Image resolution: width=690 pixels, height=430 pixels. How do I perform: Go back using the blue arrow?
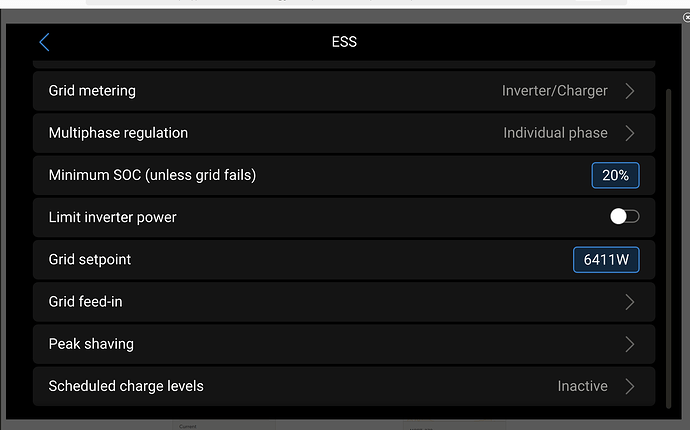pyautogui.click(x=44, y=42)
